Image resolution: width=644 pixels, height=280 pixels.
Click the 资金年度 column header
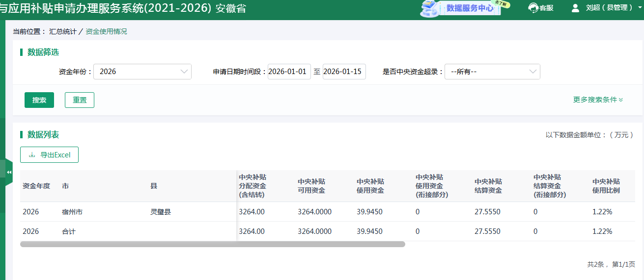point(36,186)
